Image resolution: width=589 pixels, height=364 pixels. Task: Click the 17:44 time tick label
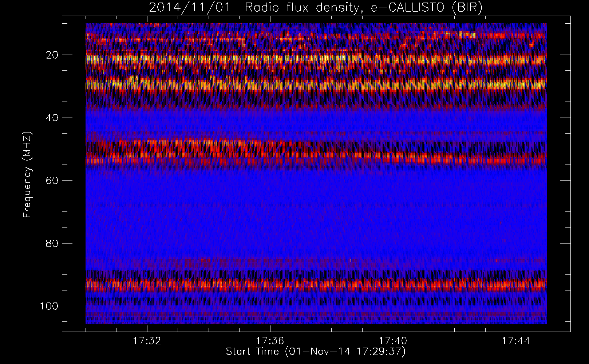[516, 341]
